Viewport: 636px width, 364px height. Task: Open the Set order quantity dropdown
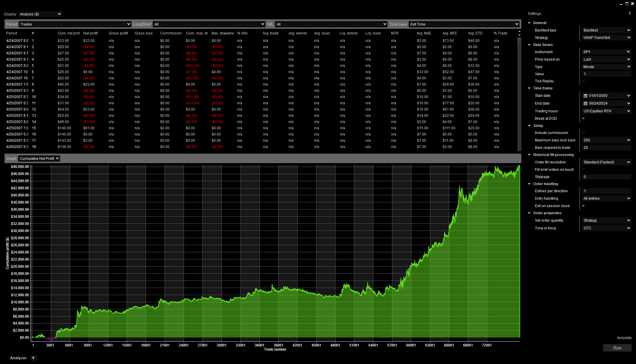point(606,220)
